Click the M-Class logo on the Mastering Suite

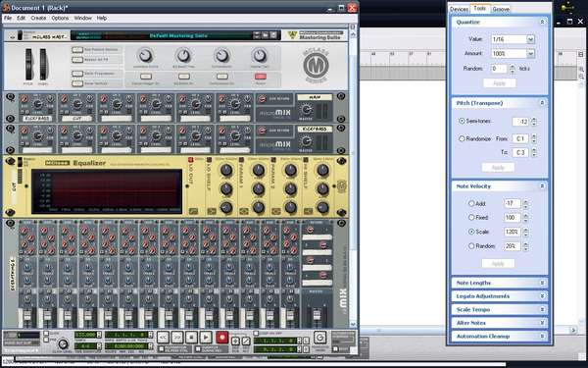[x=316, y=65]
